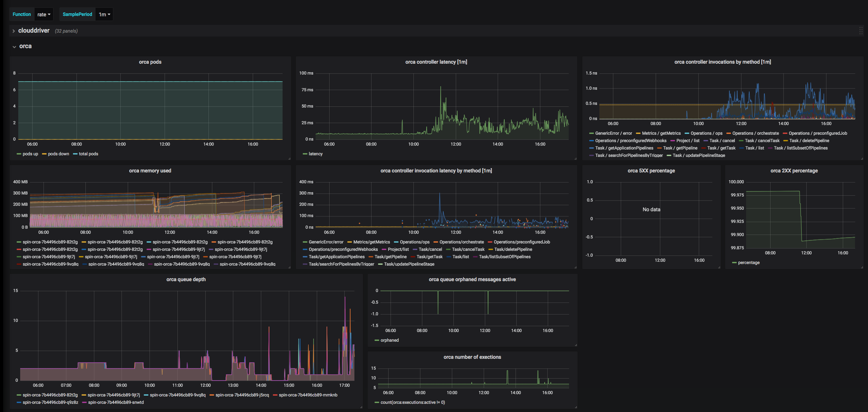
Task: Select 'Task / deletePipeline' in invocations legend
Action: tap(809, 141)
